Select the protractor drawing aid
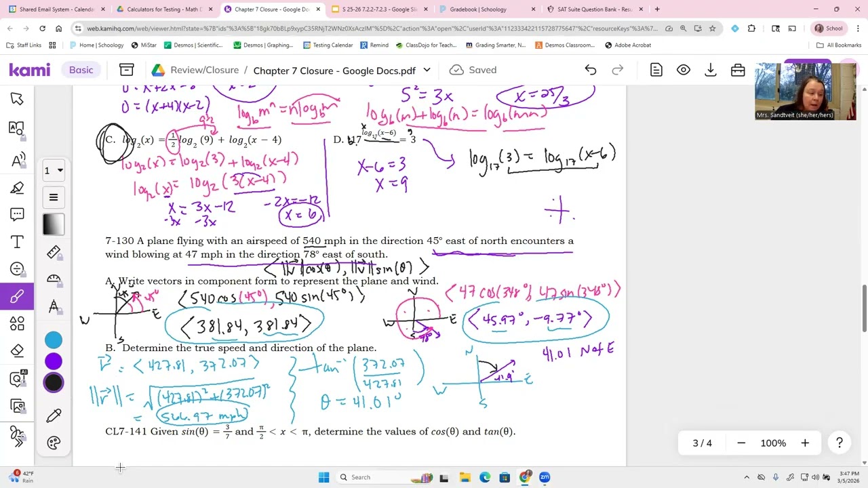This screenshot has width=868, height=488. tap(54, 279)
